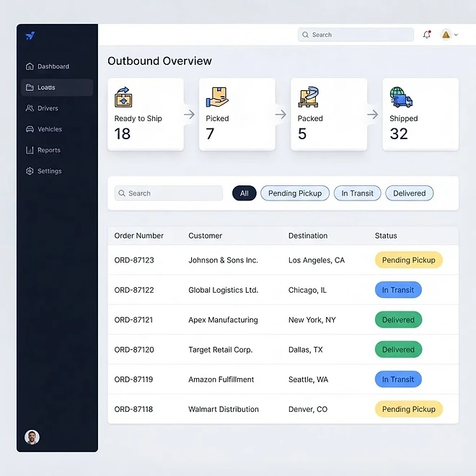The height and width of the screenshot is (476, 476).
Task: Focus the top header Search field
Action: [356, 35]
